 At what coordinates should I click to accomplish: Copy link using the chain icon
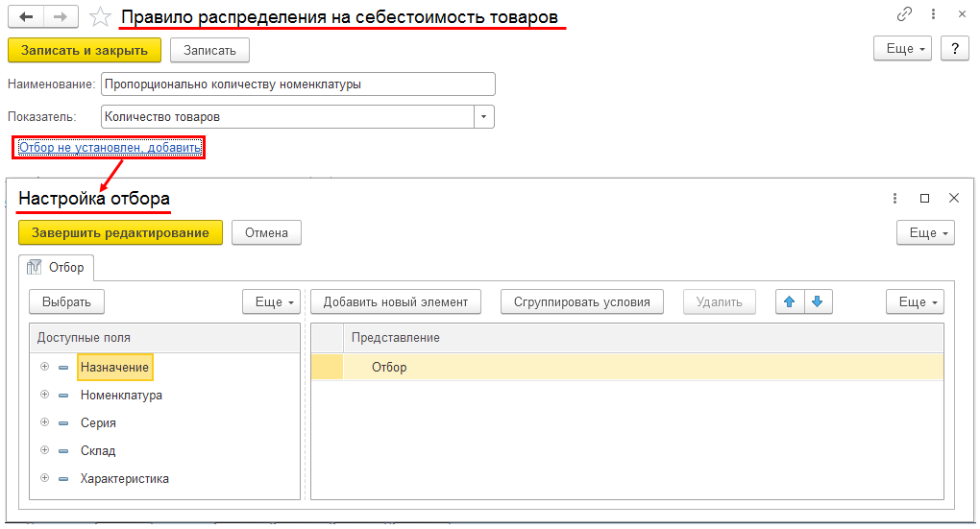904,14
